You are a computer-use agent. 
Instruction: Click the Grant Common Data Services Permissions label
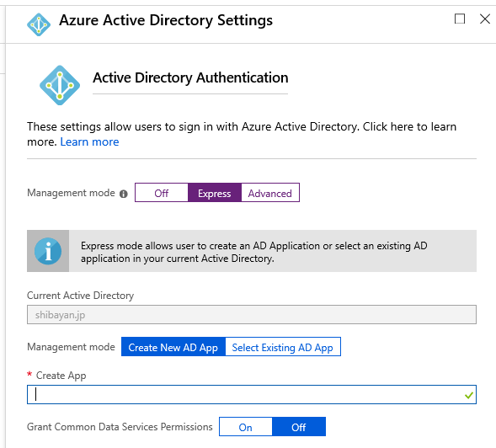tap(120, 427)
